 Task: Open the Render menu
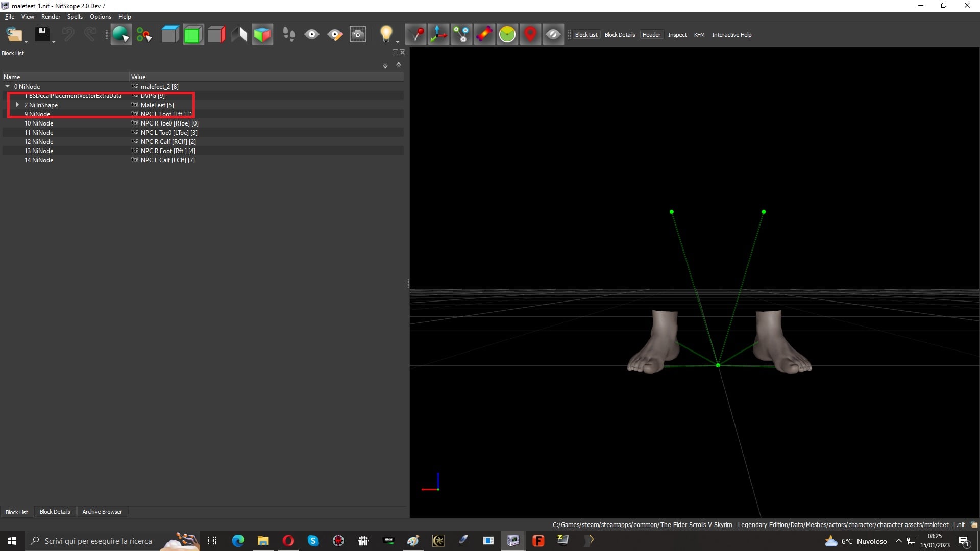51,17
